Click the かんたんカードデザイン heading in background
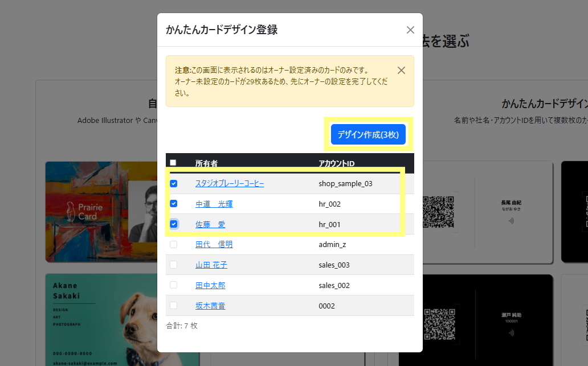Screen dimensions: 588x366 [x=545, y=104]
